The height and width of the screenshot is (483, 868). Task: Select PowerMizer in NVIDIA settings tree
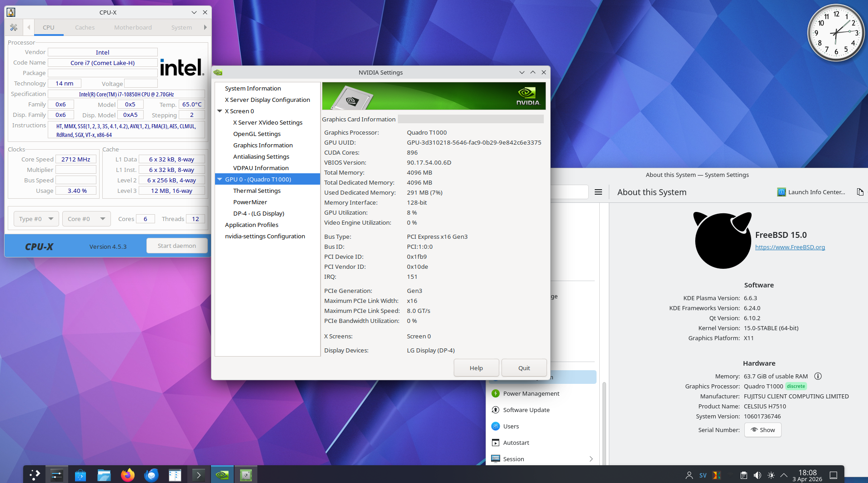click(250, 202)
